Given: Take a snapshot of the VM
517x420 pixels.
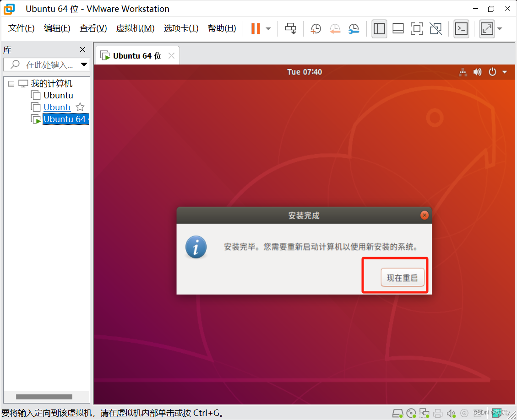Looking at the screenshot, I should tap(316, 29).
